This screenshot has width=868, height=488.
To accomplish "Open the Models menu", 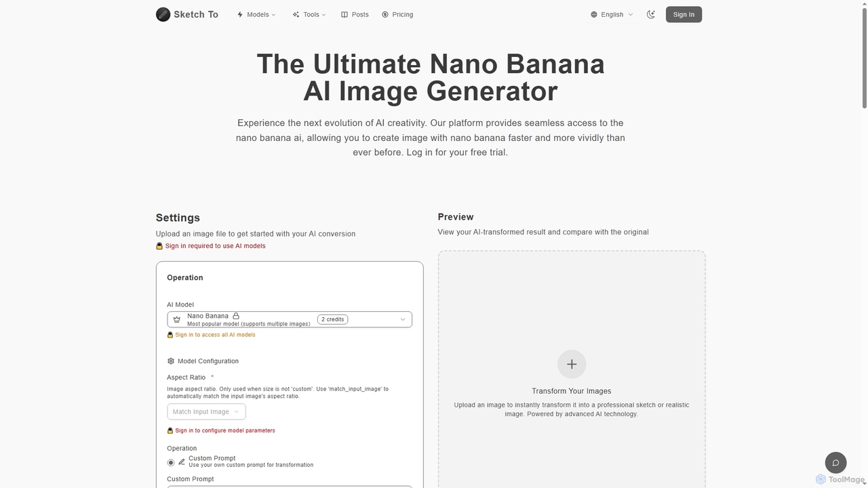I will pyautogui.click(x=256, y=14).
